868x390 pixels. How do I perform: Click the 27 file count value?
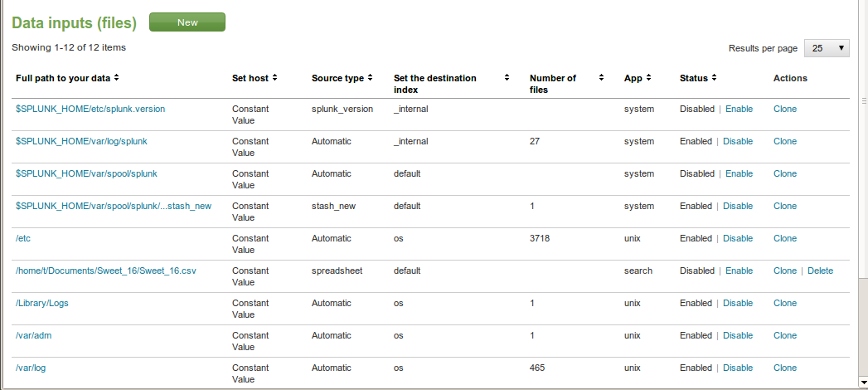point(535,141)
